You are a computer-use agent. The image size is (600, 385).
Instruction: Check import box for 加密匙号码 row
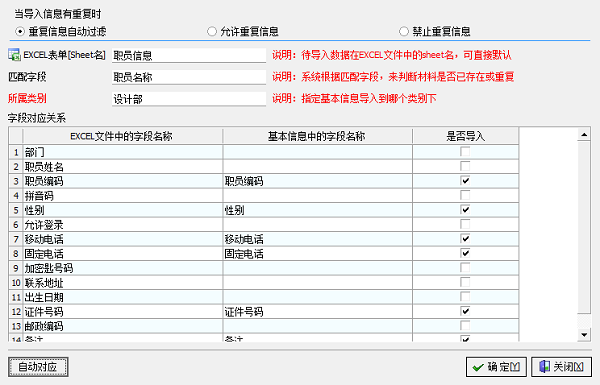pos(465,268)
